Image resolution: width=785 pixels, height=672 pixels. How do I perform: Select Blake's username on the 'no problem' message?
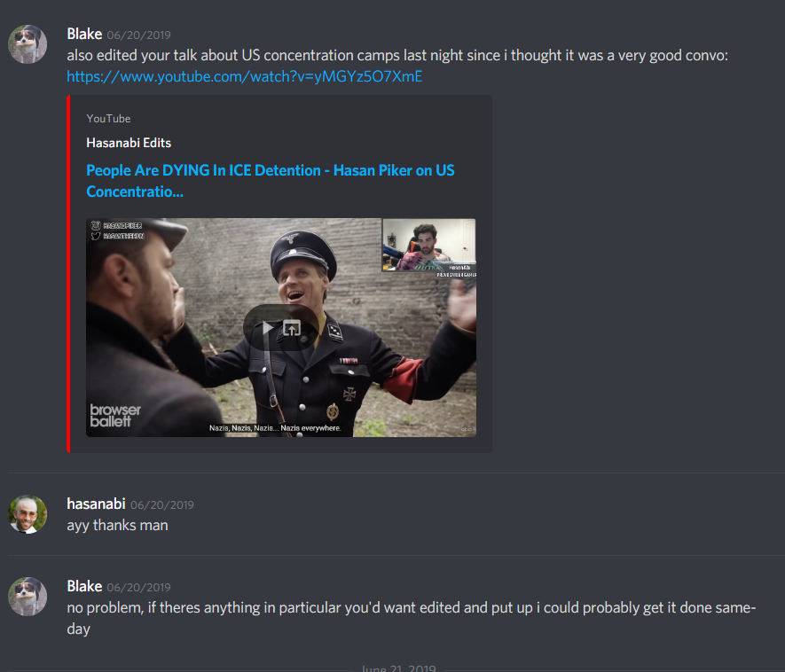pos(84,586)
